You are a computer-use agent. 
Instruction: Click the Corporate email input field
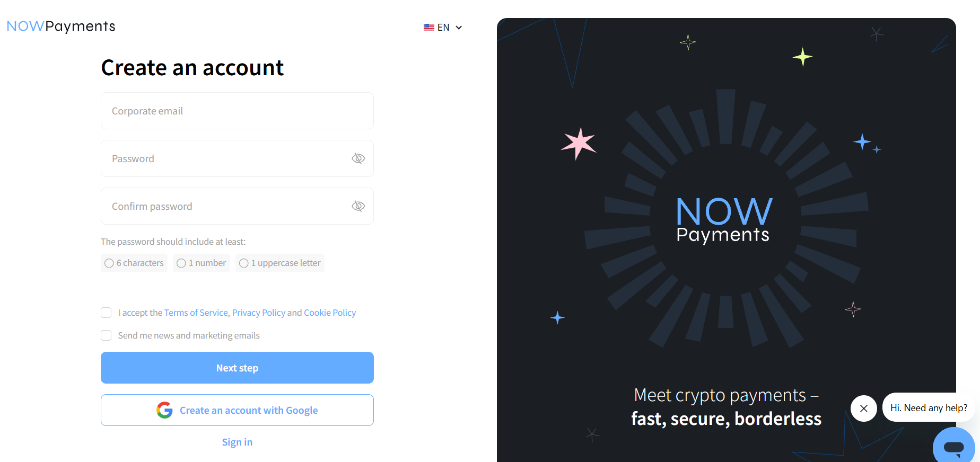point(237,111)
